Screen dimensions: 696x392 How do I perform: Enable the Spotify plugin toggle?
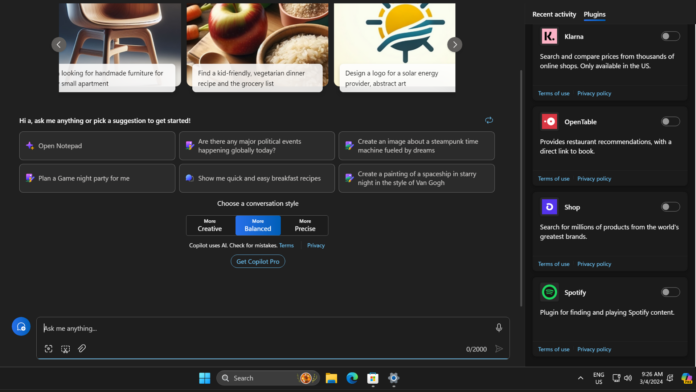point(670,292)
